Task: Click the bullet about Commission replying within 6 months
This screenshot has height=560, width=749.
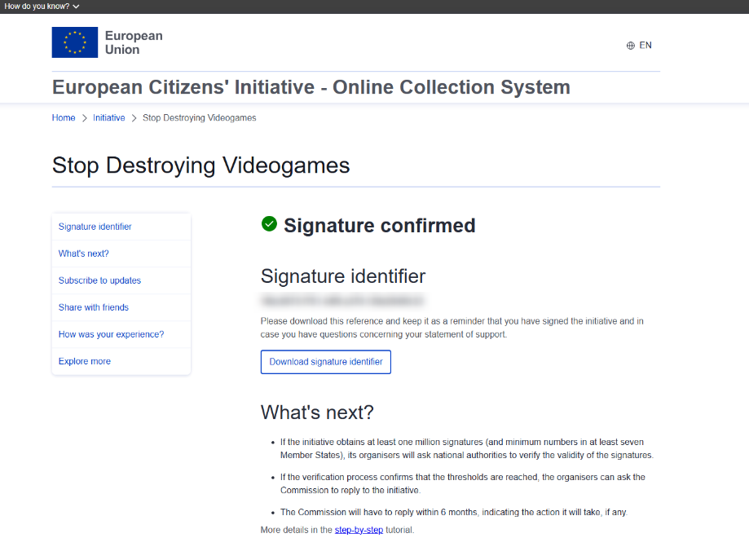Action: tap(453, 512)
